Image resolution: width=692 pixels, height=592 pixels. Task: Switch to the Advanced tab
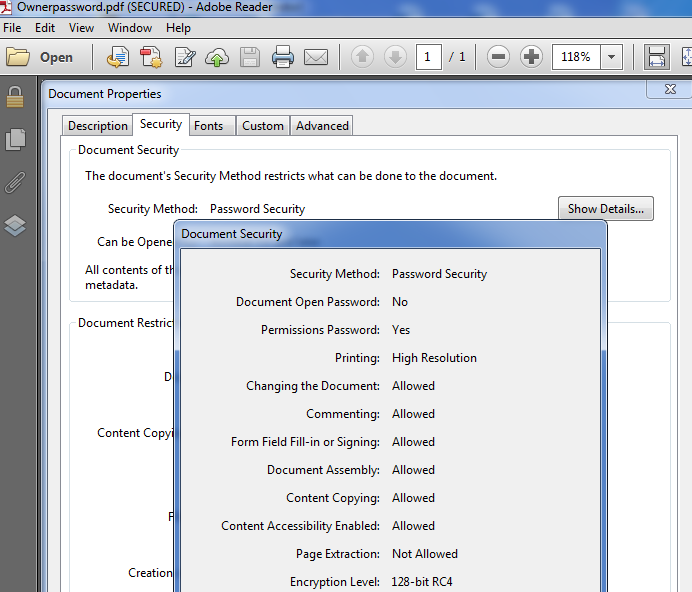pyautogui.click(x=322, y=126)
